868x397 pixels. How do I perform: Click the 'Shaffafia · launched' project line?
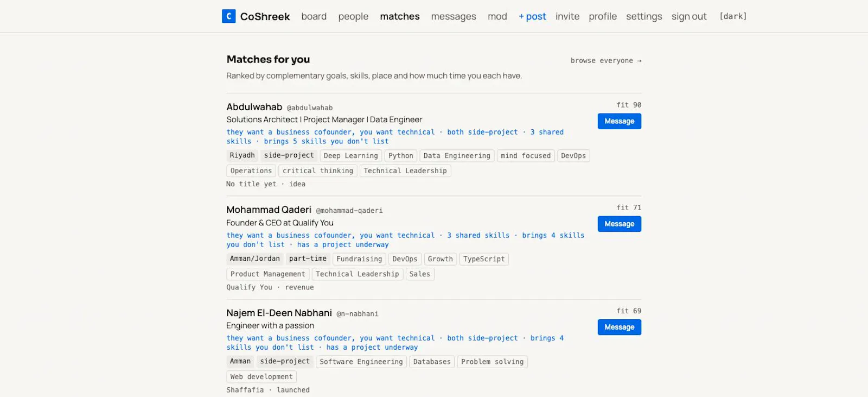(268, 390)
